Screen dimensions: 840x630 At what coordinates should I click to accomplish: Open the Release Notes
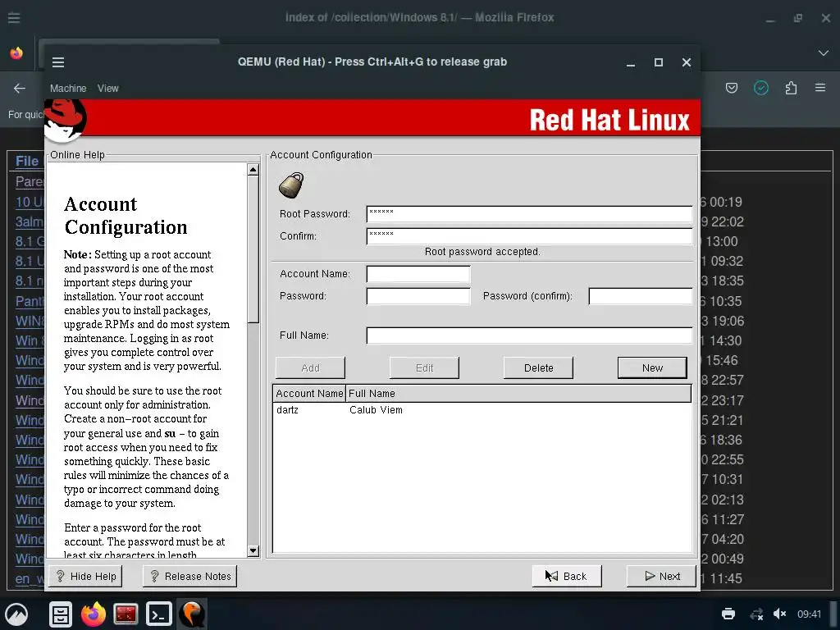click(x=189, y=577)
